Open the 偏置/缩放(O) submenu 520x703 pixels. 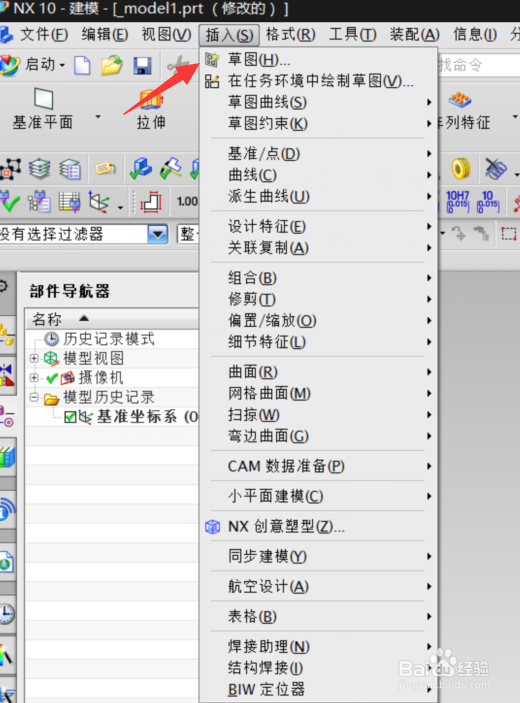pos(319,321)
